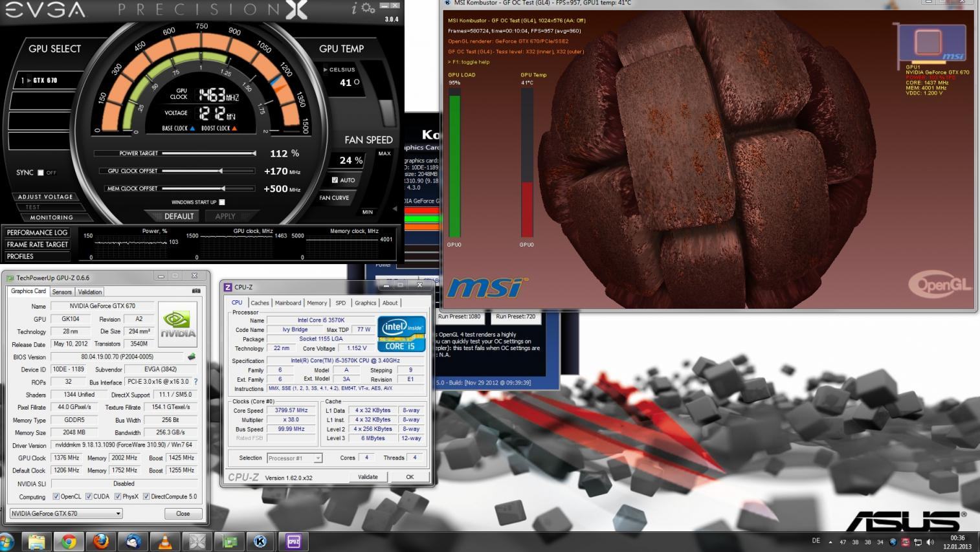Open Google Chrome from taskbar

tap(69, 542)
